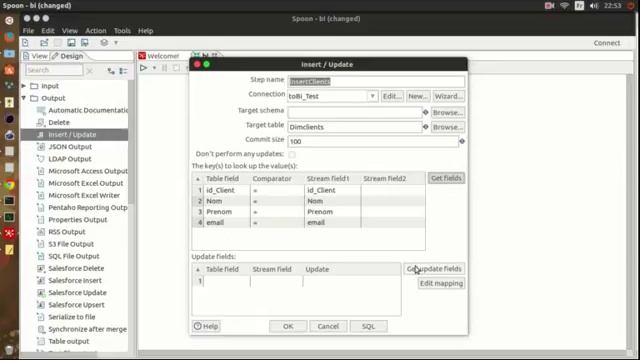Click the perspective layers toolbar icon
640x360 pixels.
coord(104,42)
